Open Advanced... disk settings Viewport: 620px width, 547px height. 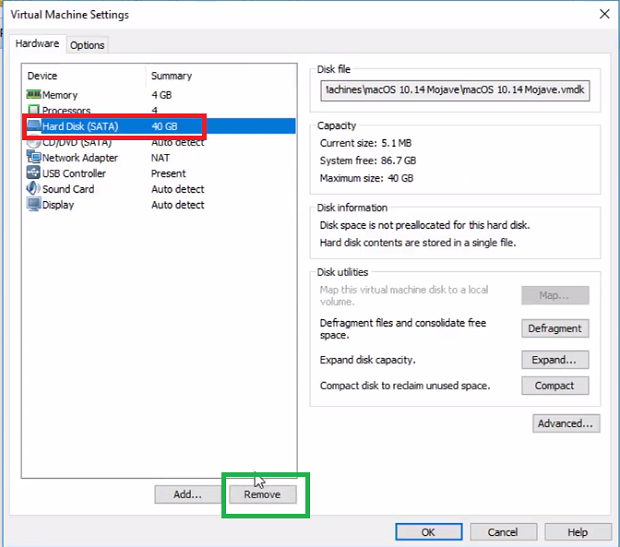click(566, 423)
